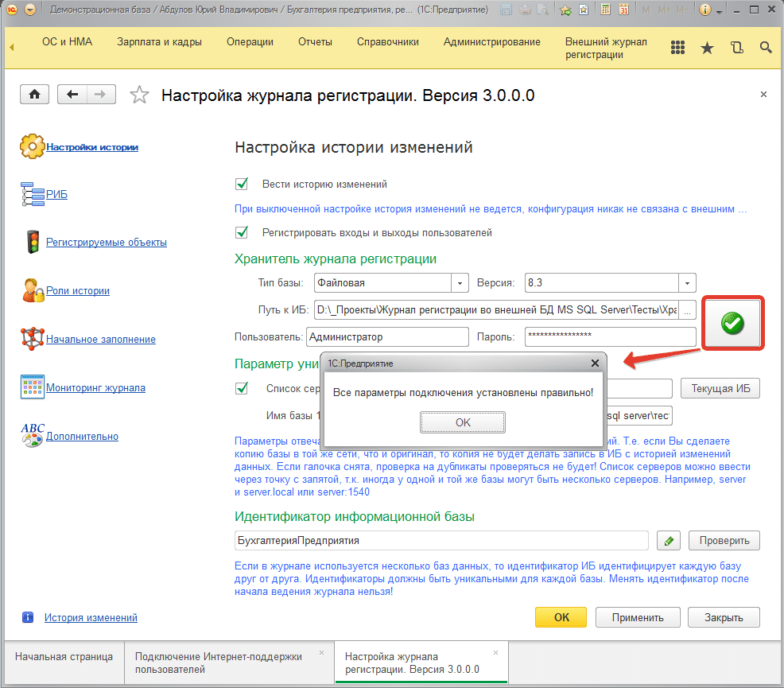This screenshot has width=784, height=688.
Task: Switch to 'Начальная страница' tab
Action: pos(64,657)
